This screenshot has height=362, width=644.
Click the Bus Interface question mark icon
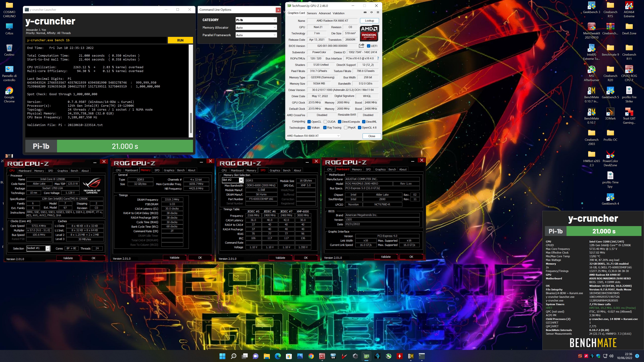378,58
